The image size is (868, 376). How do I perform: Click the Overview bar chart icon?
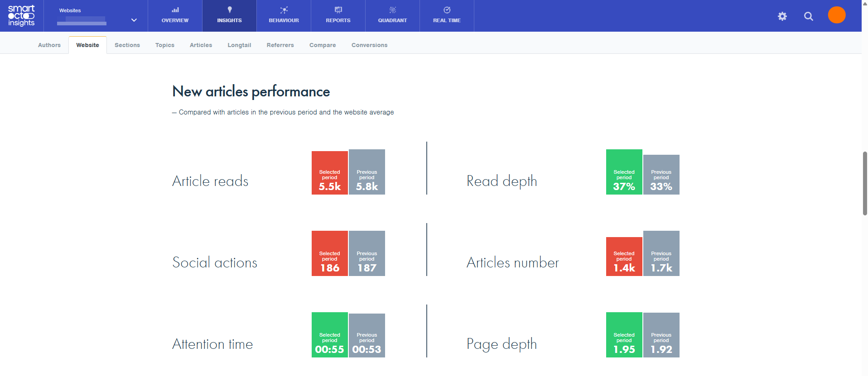[175, 10]
